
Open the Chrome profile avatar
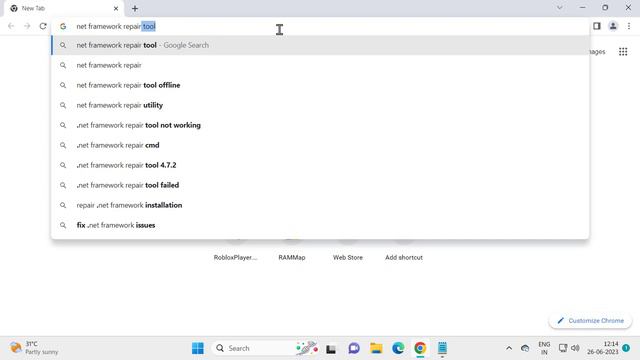tap(613, 26)
